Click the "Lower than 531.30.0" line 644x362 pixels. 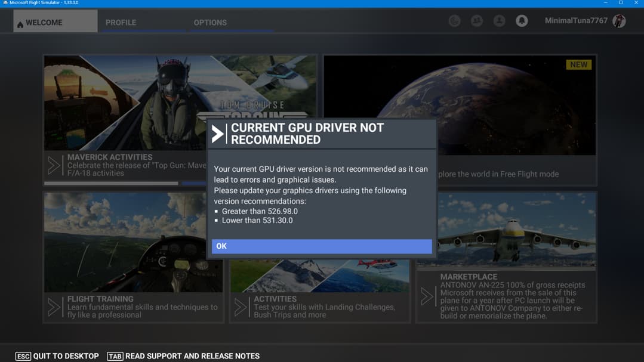tap(257, 221)
